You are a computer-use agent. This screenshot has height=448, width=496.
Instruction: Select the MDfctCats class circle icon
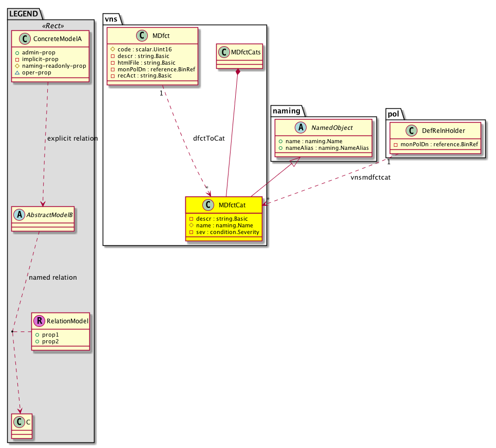[224, 52]
